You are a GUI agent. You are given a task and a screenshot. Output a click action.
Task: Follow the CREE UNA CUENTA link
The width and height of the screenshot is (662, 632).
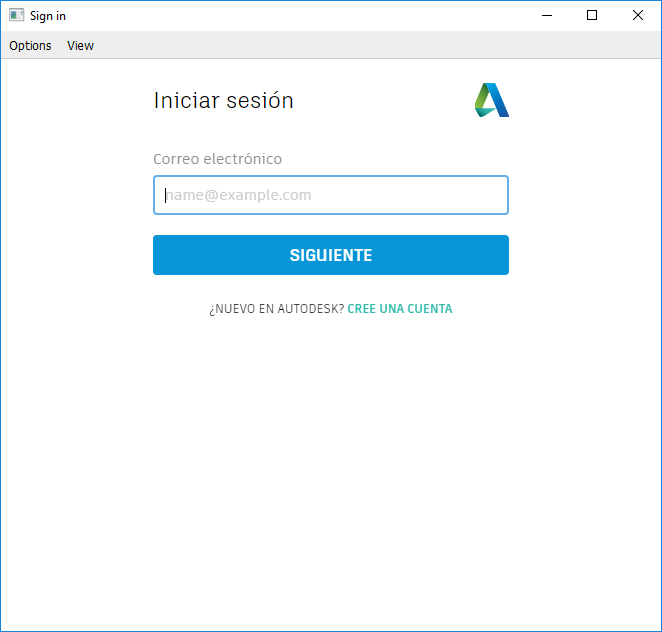399,309
